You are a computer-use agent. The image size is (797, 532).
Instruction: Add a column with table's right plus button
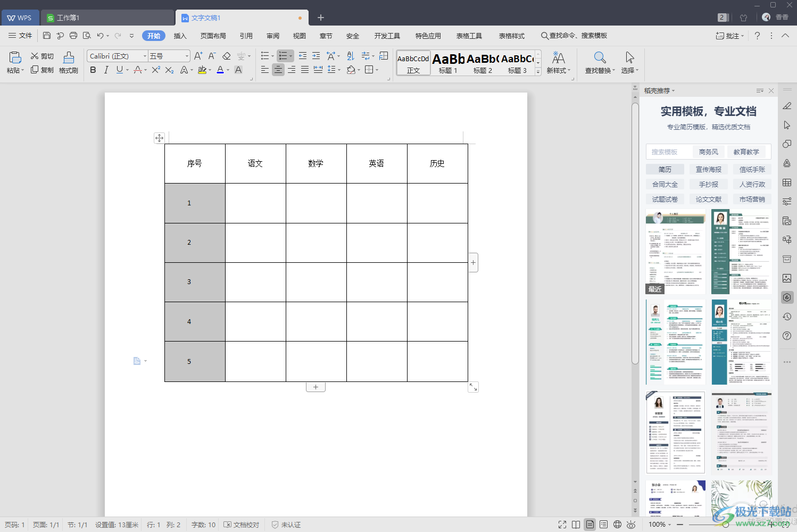[x=473, y=262]
